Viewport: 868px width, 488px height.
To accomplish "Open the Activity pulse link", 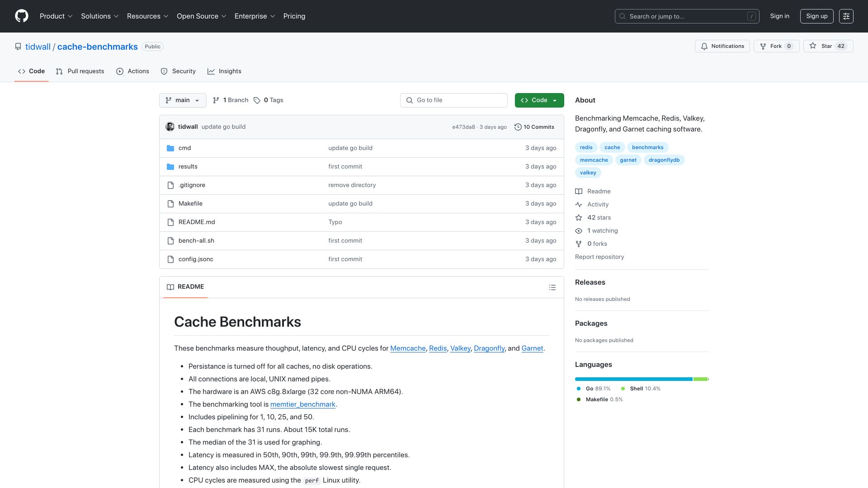I will tap(592, 205).
